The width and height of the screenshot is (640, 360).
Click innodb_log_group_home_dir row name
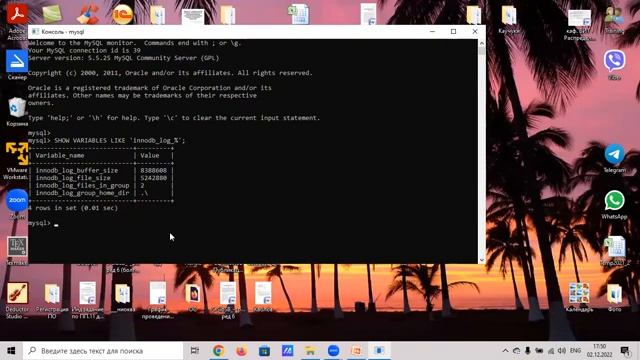(x=82, y=193)
